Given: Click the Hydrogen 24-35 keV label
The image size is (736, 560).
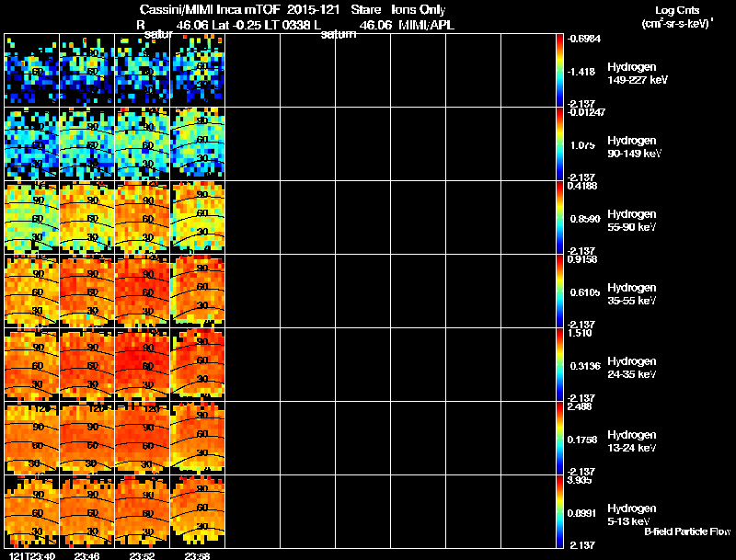Looking at the screenshot, I should [x=632, y=368].
